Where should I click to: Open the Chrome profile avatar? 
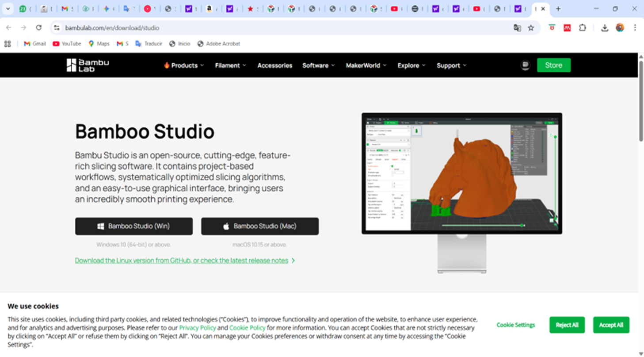point(620,28)
